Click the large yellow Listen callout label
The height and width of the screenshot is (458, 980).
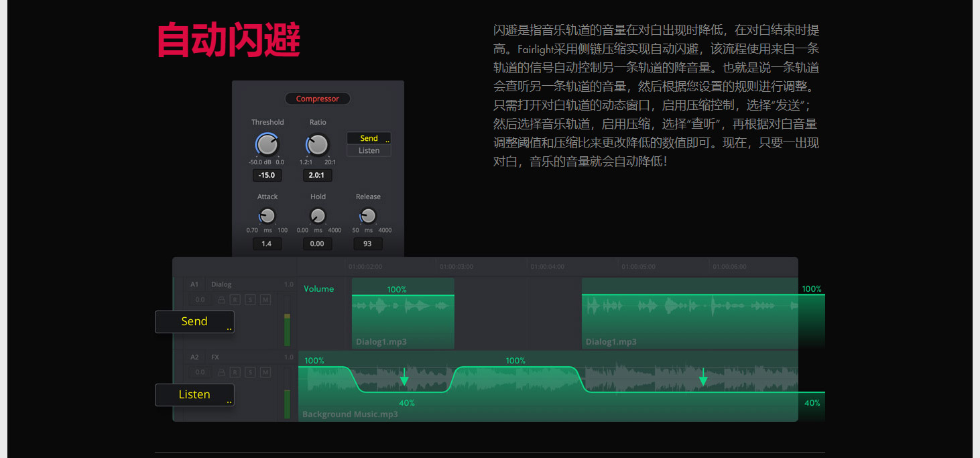tap(194, 395)
